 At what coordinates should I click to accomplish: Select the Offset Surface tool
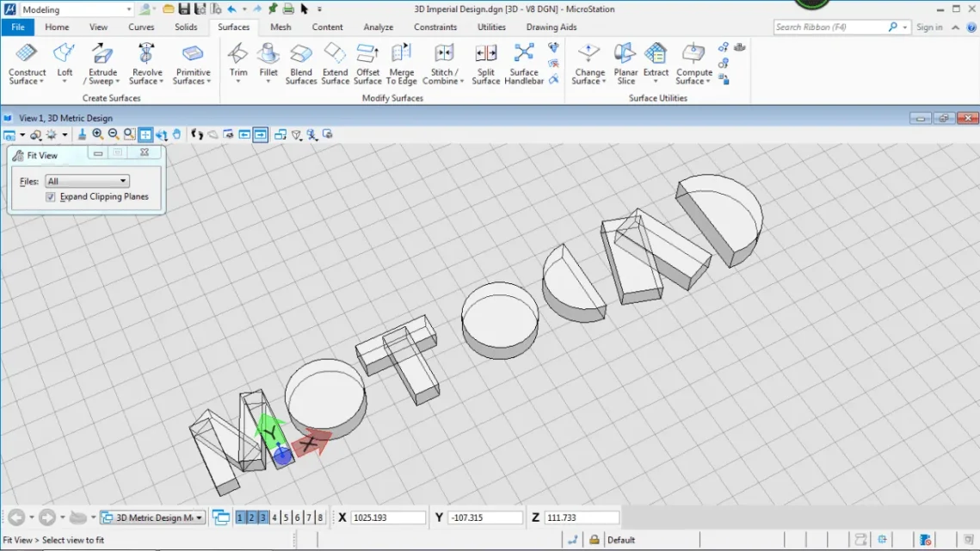[367, 63]
